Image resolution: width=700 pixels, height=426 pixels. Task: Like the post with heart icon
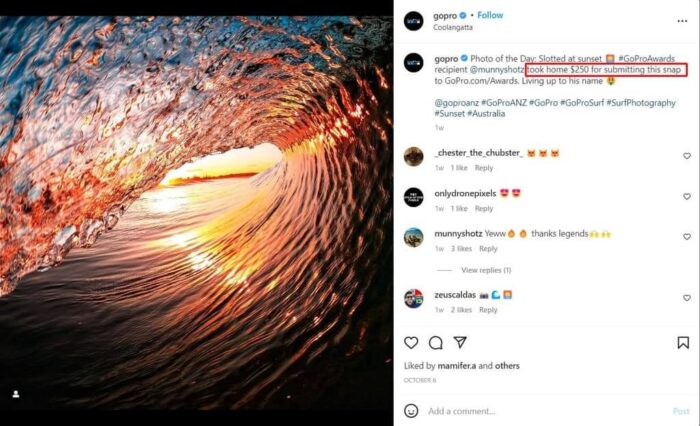[x=411, y=342]
